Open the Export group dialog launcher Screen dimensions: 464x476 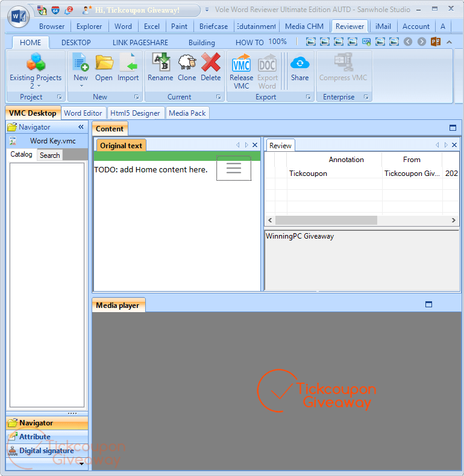click(308, 97)
